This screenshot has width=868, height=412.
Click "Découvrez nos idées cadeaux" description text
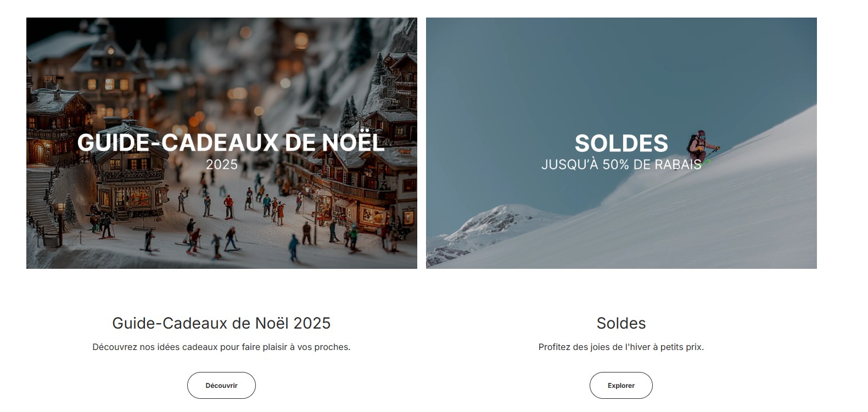click(x=221, y=347)
